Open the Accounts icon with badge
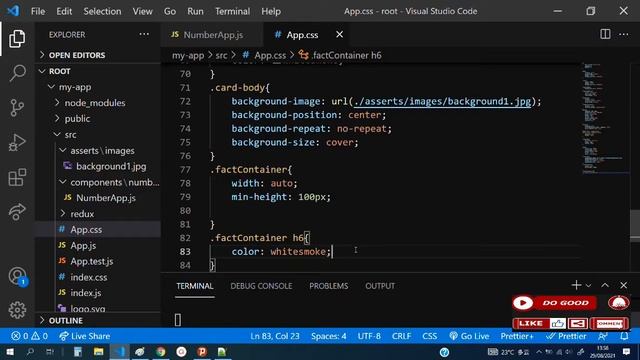 (18, 276)
